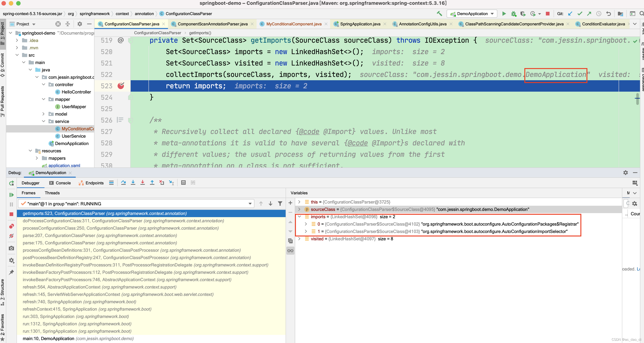Image resolution: width=644 pixels, height=343 pixels.
Task: Select the doProcessConfigurationClass:311 stack frame
Action: [x=151, y=221]
